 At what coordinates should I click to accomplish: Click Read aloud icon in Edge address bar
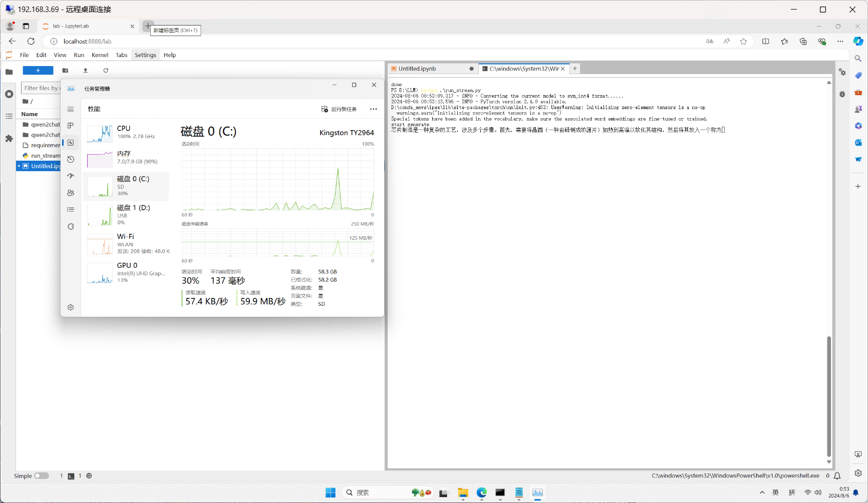(727, 42)
